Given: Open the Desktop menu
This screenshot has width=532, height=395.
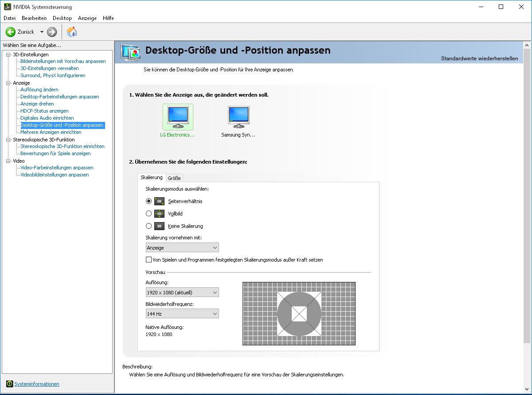Looking at the screenshot, I should pos(62,18).
